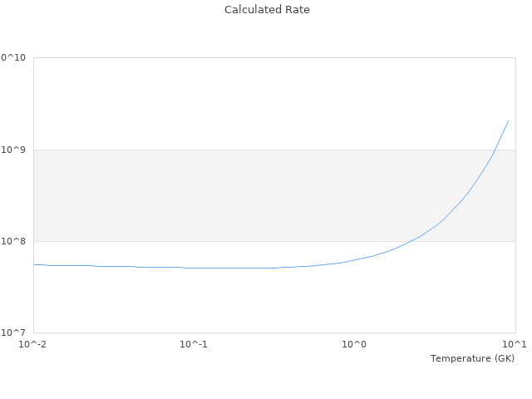Click the gray shaded band in the plot
532x399 pixels.
pos(208,195)
